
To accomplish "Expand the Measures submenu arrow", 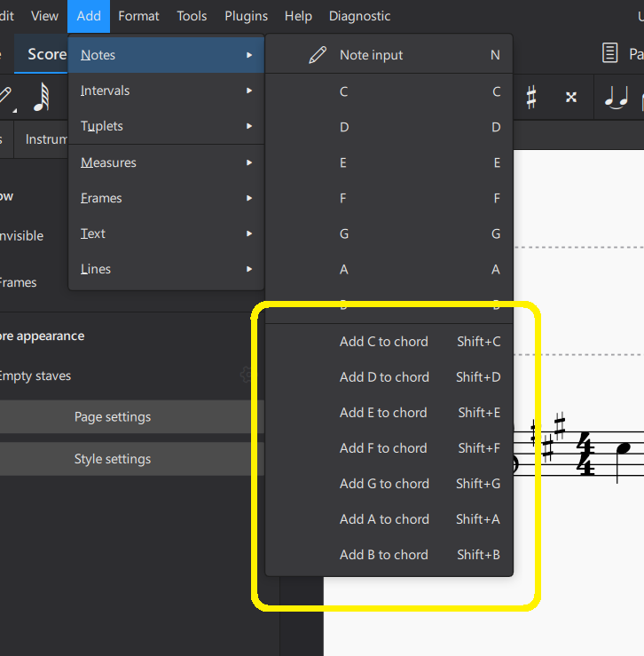I will pos(249,162).
